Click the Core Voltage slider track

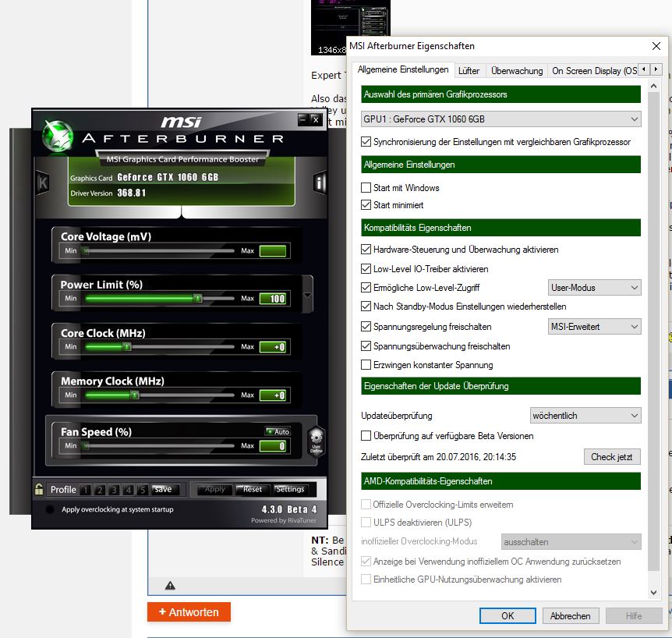pos(159,251)
